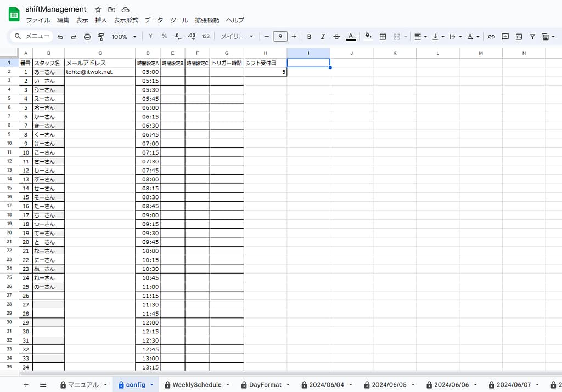Click the print icon

[87, 37]
